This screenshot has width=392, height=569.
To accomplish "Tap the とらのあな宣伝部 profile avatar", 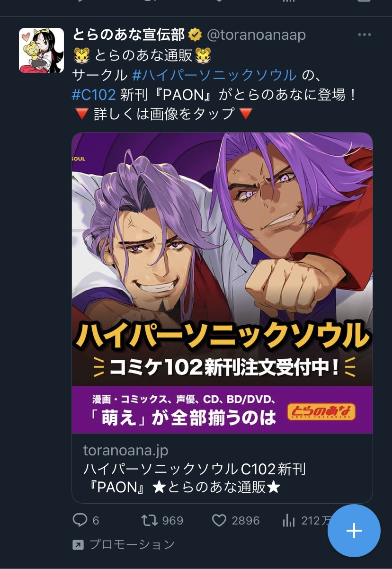I will coord(41,50).
